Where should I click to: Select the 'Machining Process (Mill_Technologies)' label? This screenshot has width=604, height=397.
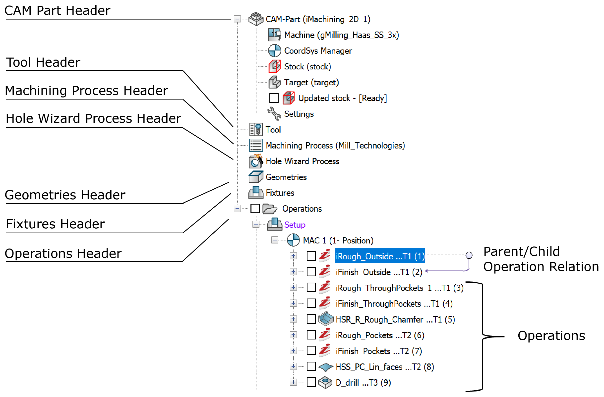click(x=335, y=145)
